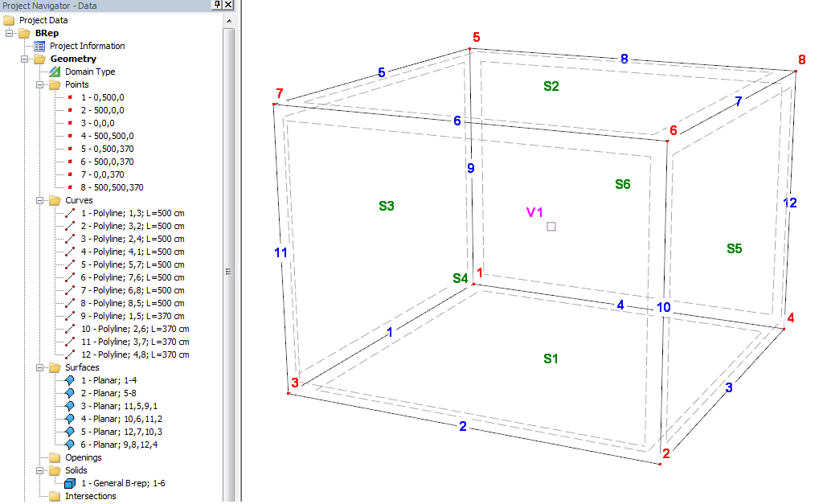The height and width of the screenshot is (504, 827).
Task: Collapse the Solids folder expander
Action: [x=39, y=471]
